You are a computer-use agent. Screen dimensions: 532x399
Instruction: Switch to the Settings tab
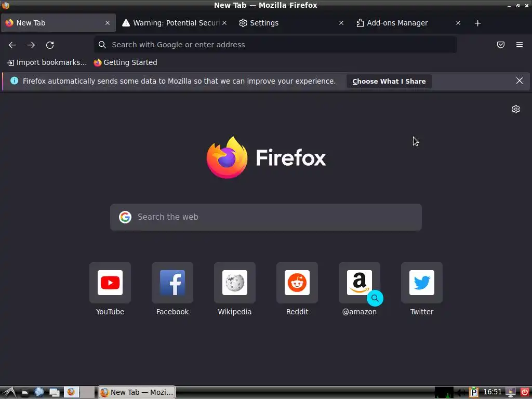click(292, 23)
